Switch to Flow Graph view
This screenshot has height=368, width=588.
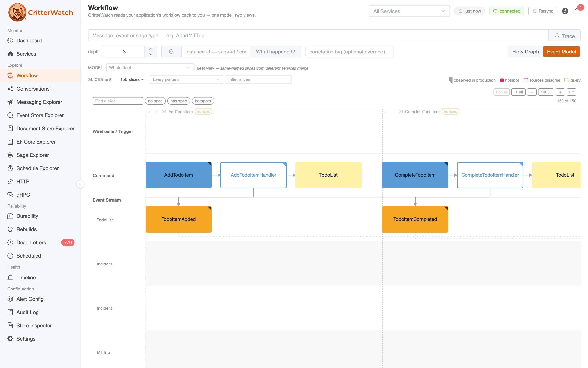coord(525,52)
